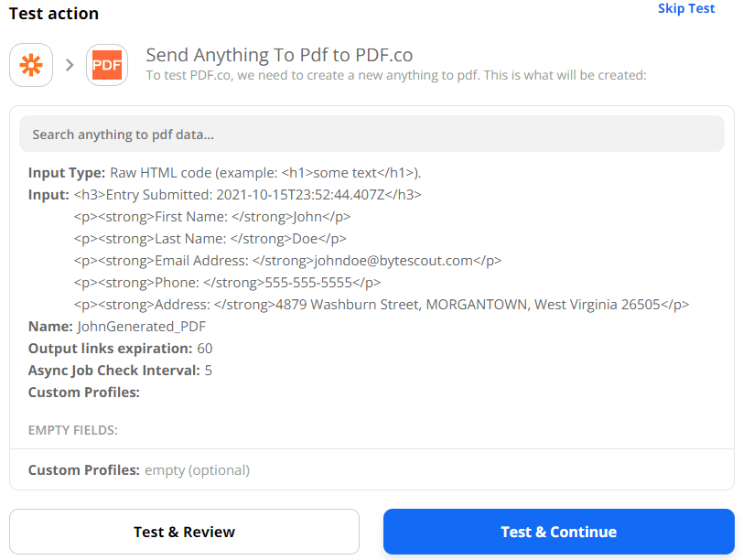Click the search anything to pdf data field

371,134
